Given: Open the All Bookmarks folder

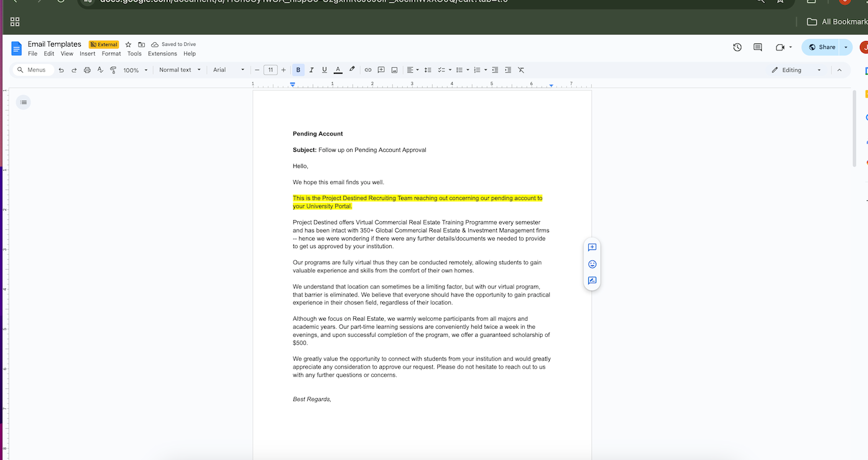Looking at the screenshot, I should point(837,22).
